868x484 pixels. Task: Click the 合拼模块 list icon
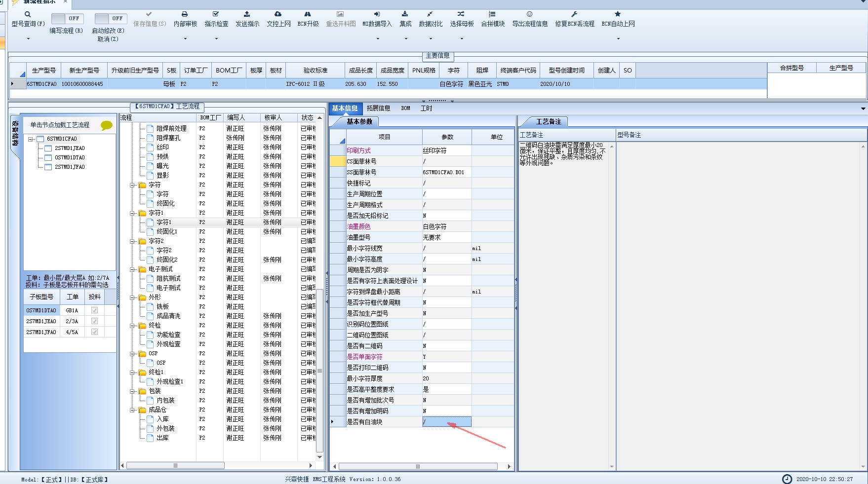click(492, 14)
